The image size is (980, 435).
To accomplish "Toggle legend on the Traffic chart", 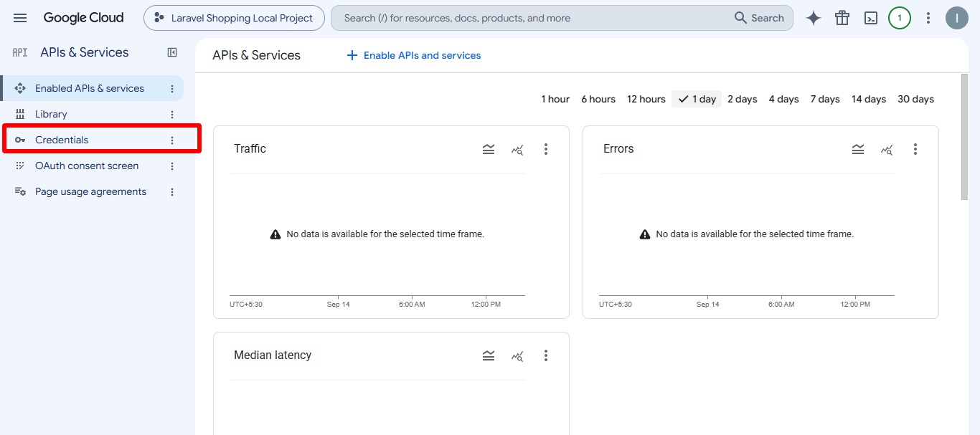I will tap(489, 149).
